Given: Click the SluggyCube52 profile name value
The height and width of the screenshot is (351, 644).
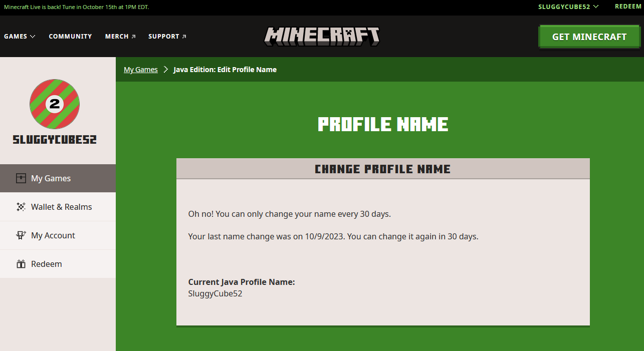Looking at the screenshot, I should click(215, 294).
